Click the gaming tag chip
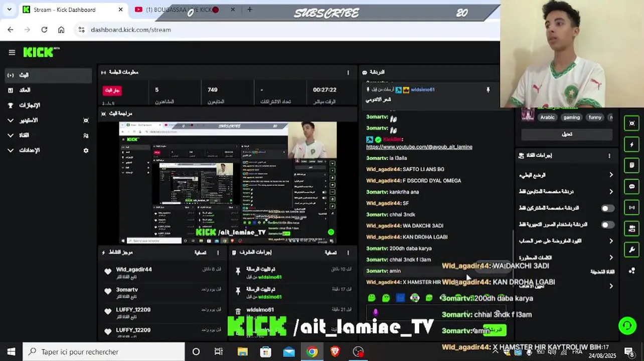The image size is (644, 361). [571, 117]
